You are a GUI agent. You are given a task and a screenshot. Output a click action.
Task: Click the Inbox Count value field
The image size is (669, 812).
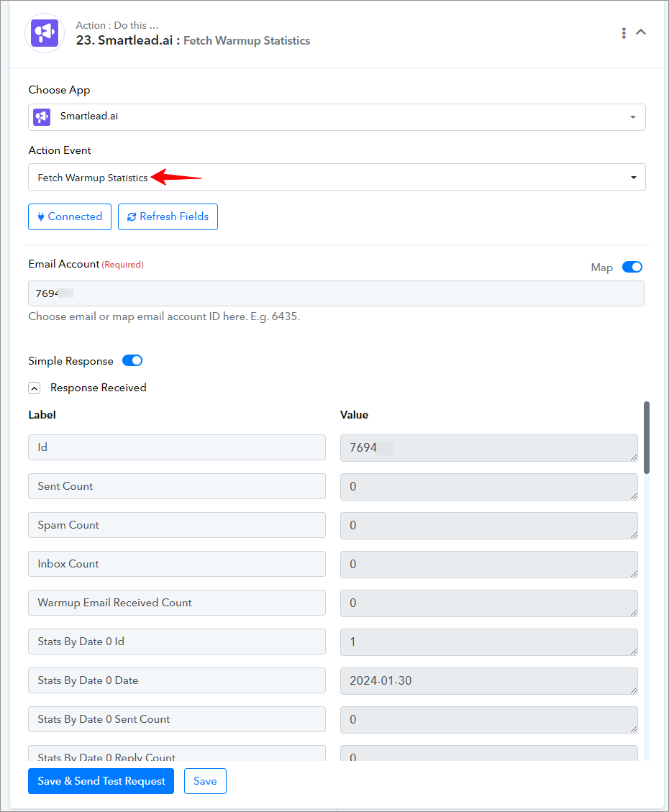pyautogui.click(x=489, y=565)
